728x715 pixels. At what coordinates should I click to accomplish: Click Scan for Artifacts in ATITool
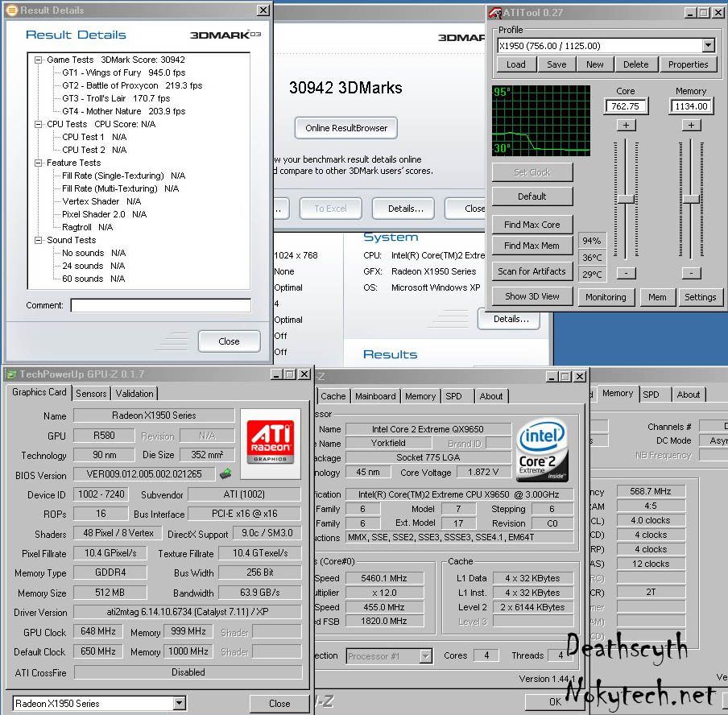532,271
